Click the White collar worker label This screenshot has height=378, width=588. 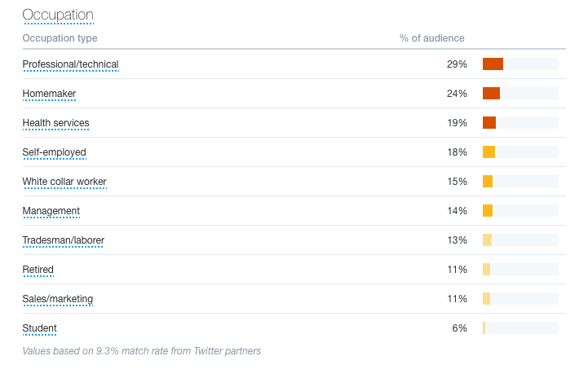click(x=64, y=182)
